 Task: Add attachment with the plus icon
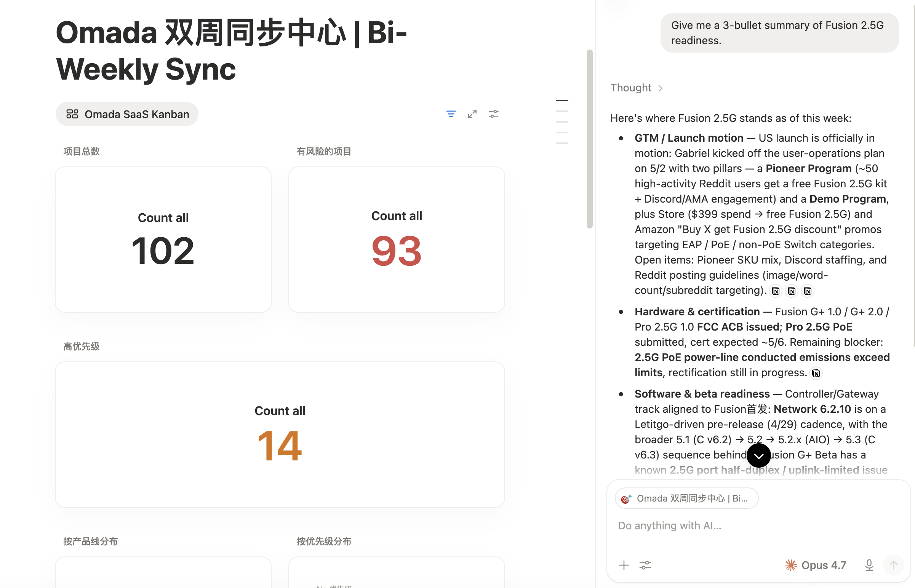click(624, 565)
